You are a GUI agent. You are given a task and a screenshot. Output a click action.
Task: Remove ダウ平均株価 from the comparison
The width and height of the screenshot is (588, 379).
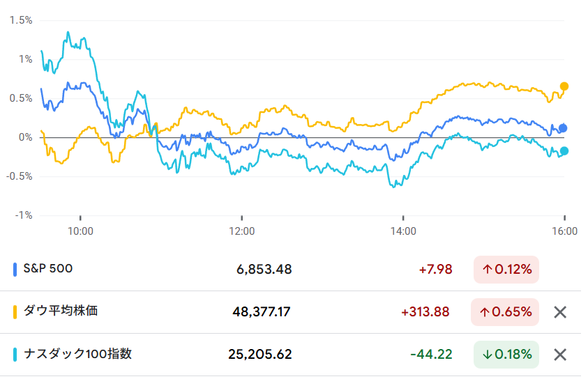[x=559, y=312]
